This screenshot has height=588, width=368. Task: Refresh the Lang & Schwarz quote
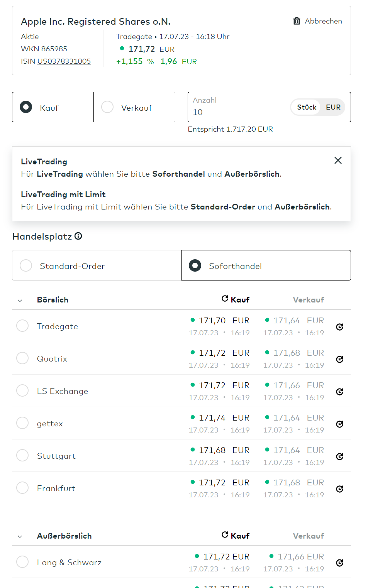(x=340, y=563)
